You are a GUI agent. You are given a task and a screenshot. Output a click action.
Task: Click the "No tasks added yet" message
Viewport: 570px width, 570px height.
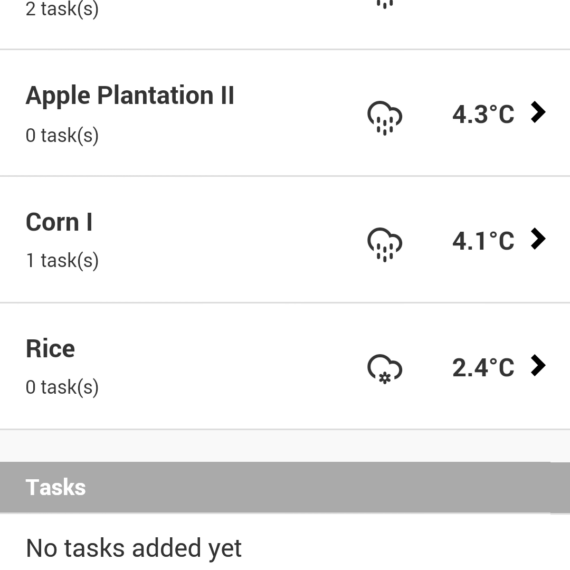(x=134, y=548)
